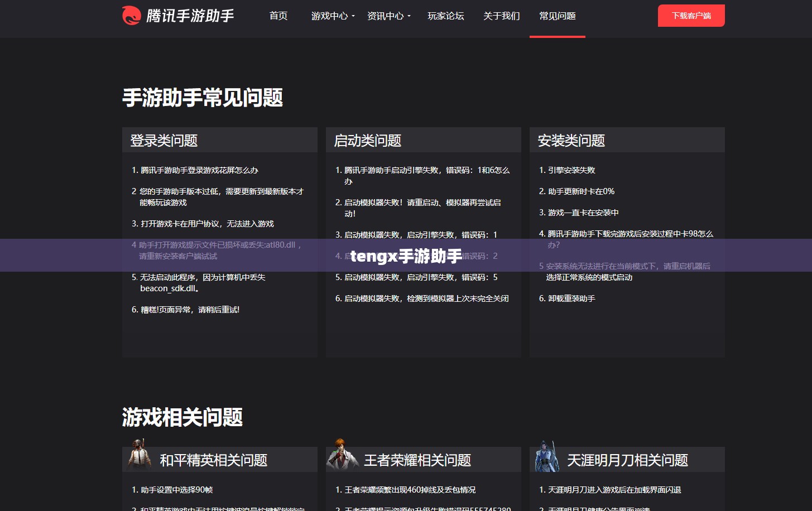The height and width of the screenshot is (511, 812).
Task: Select the 常见问题 nav tab
Action: [558, 16]
